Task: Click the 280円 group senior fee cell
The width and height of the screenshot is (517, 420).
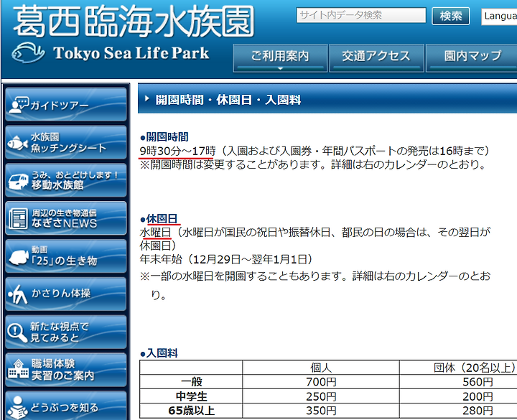Action: click(x=478, y=411)
